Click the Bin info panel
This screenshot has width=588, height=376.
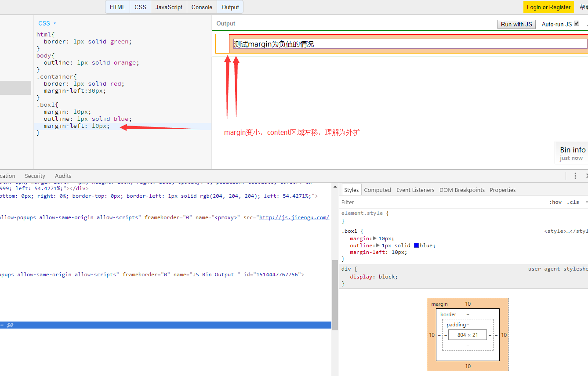pyautogui.click(x=572, y=152)
